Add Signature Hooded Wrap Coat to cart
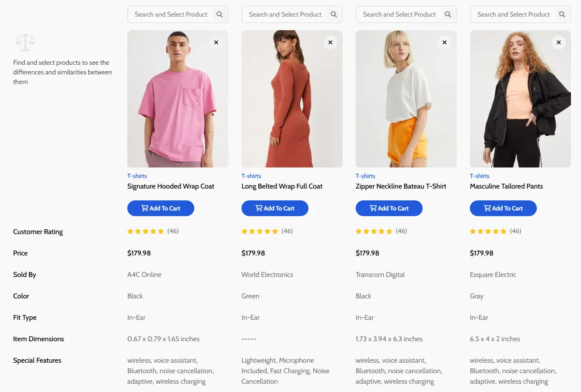The image size is (581, 392). click(161, 208)
